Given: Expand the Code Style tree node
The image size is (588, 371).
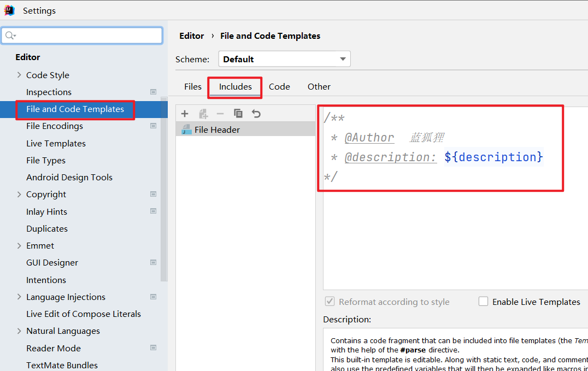Looking at the screenshot, I should click(19, 75).
